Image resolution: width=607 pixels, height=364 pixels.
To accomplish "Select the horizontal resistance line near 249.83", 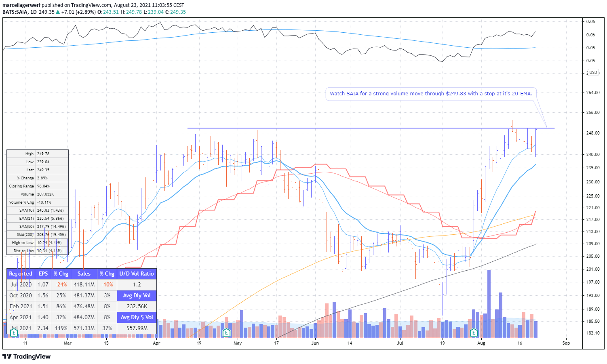I will tap(371, 128).
